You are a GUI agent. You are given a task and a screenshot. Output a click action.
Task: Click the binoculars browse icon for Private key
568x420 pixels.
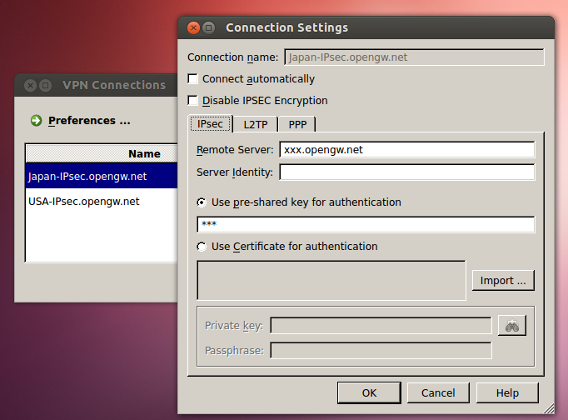(x=512, y=325)
